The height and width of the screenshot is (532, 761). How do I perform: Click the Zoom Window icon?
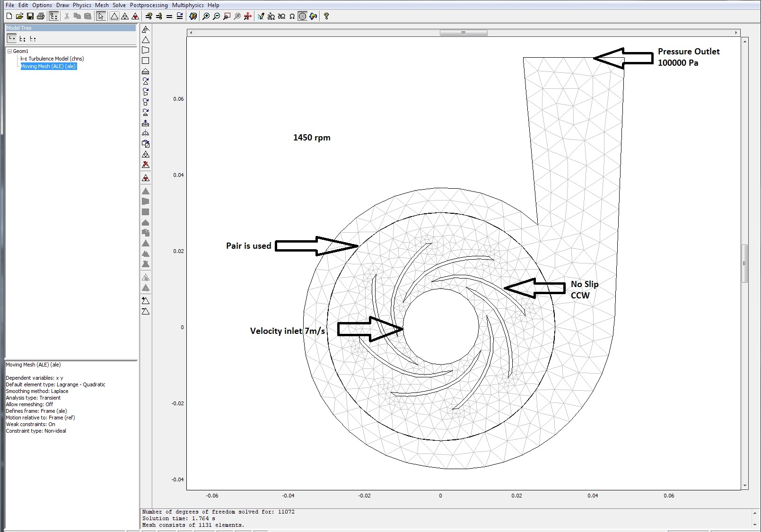pyautogui.click(x=227, y=16)
